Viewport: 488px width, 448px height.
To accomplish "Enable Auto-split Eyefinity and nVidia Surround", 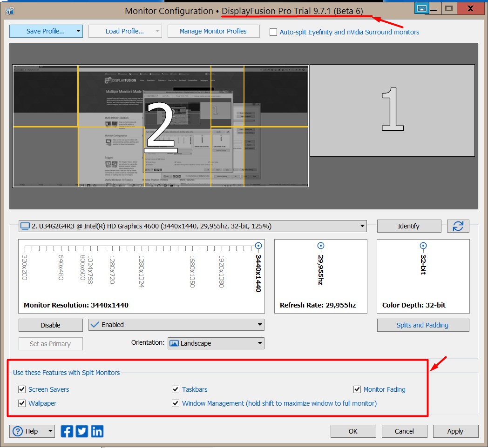I will (x=273, y=32).
